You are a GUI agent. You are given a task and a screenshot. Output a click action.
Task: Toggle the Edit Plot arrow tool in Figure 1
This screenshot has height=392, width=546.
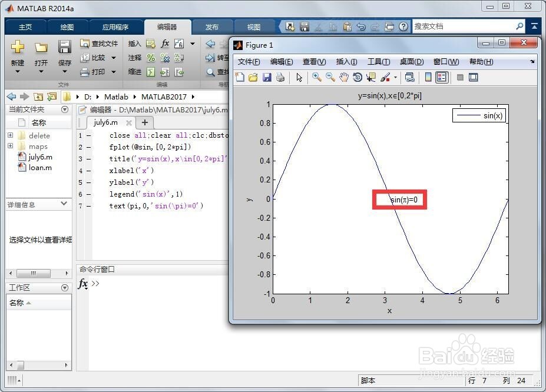(x=299, y=77)
